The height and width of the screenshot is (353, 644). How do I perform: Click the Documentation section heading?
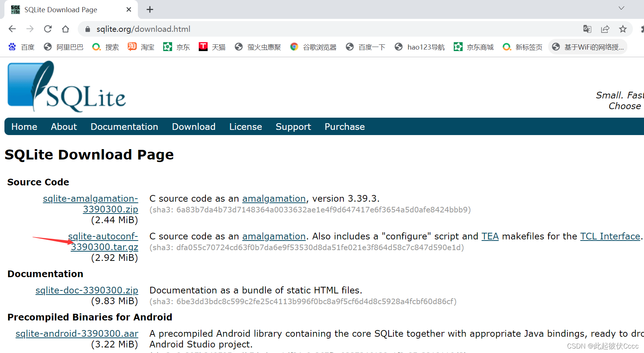(x=45, y=274)
